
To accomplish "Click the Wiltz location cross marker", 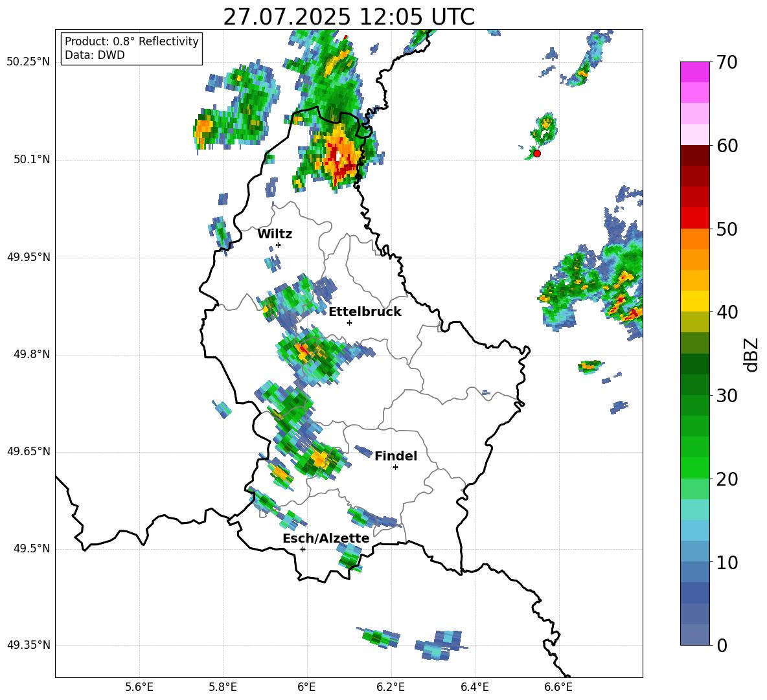I will coord(279,245).
